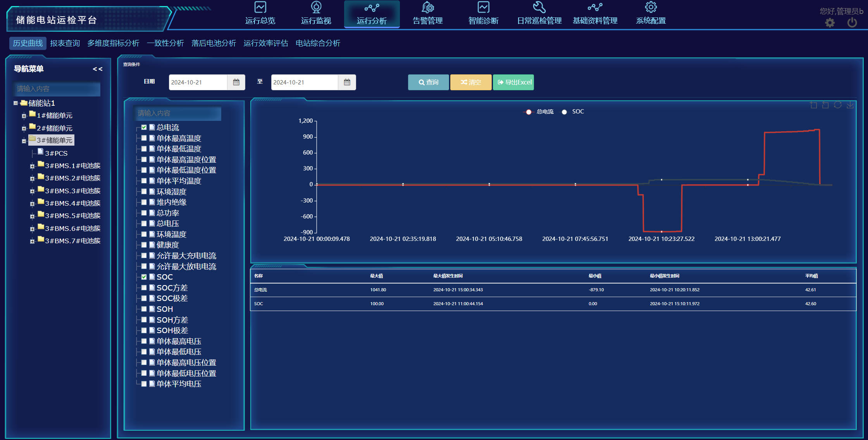This screenshot has width=868, height=440.
Task: Check the SOH metric checkbox
Action: tap(144, 309)
